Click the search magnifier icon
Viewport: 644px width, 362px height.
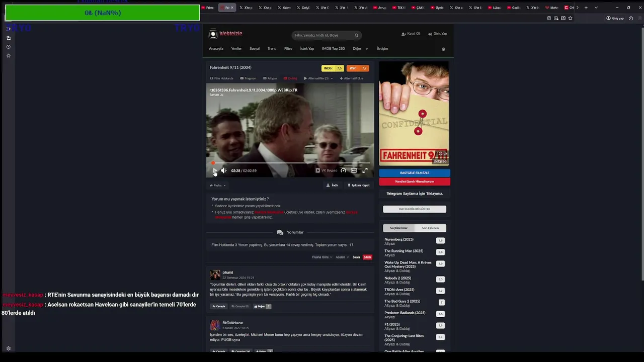tap(356, 35)
